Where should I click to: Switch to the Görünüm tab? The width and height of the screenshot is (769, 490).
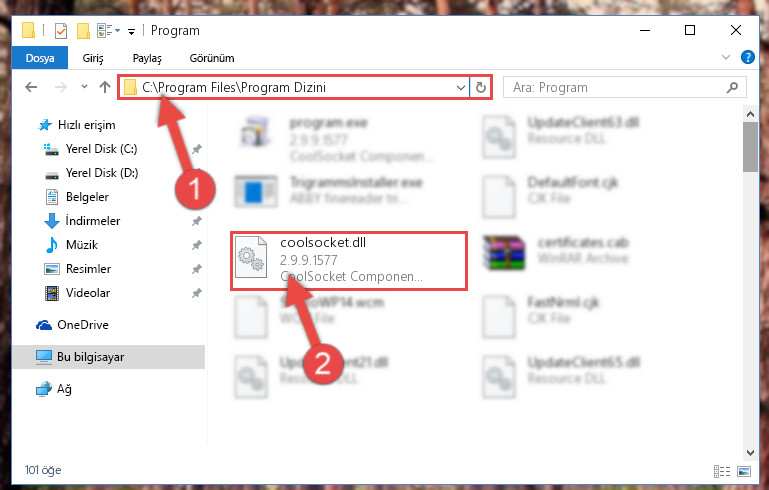(x=212, y=58)
